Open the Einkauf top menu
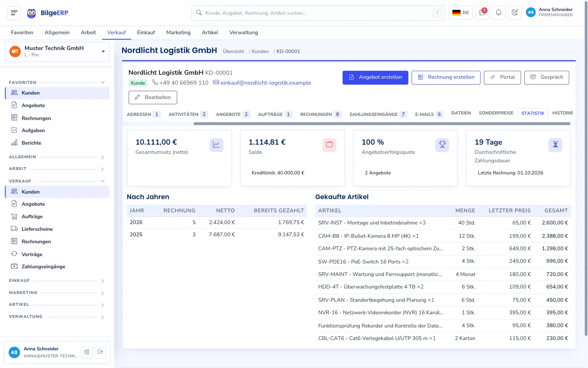Screen dimensions: 588x368 [146, 32]
